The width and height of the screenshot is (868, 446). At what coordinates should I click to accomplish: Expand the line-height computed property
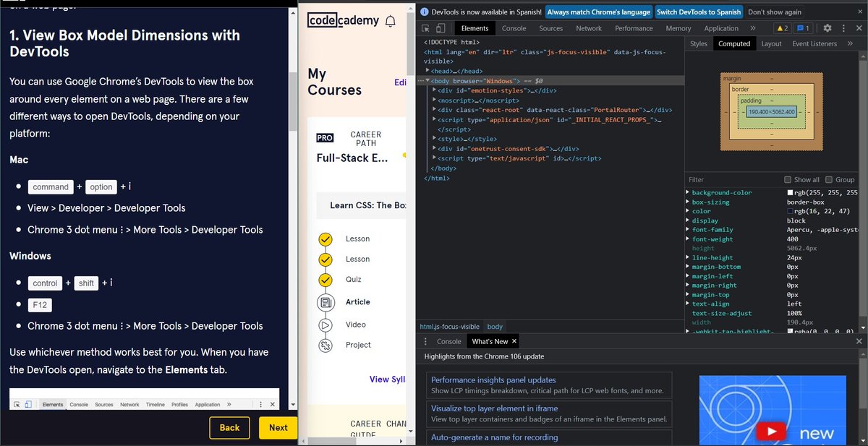pos(687,258)
